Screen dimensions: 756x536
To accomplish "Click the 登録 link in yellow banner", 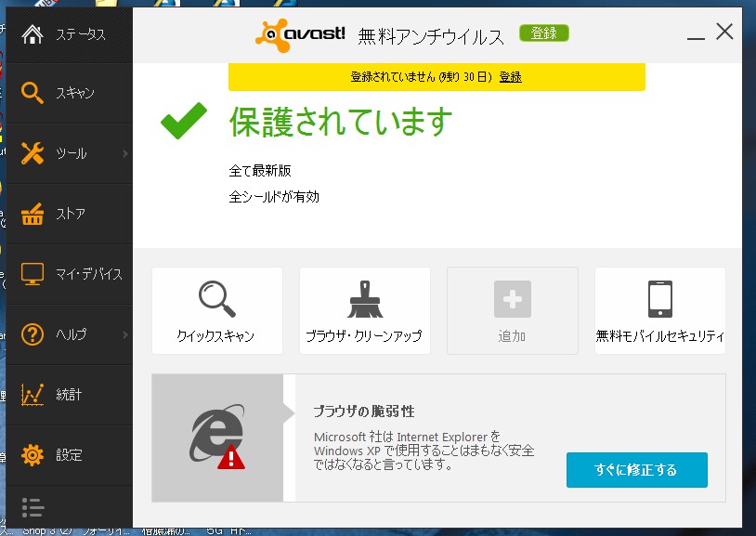I will (510, 77).
